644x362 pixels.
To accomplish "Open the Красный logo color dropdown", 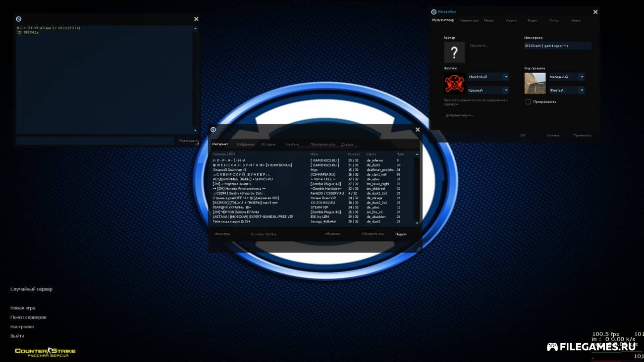I will pos(488,90).
